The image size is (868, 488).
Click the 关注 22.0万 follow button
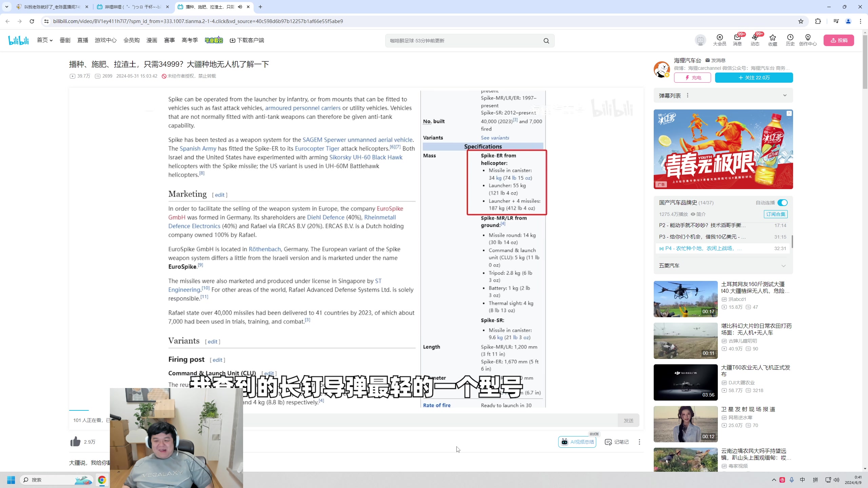[754, 78]
